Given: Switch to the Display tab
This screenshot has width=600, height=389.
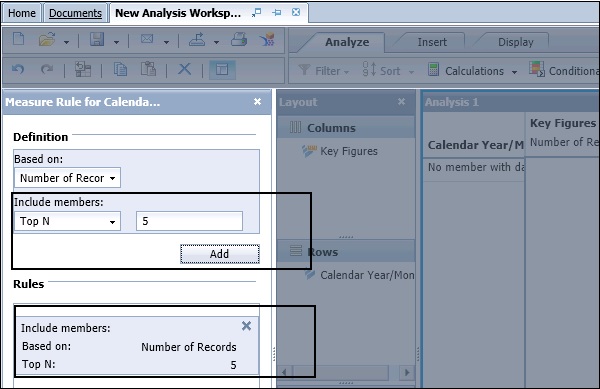Looking at the screenshot, I should [515, 42].
